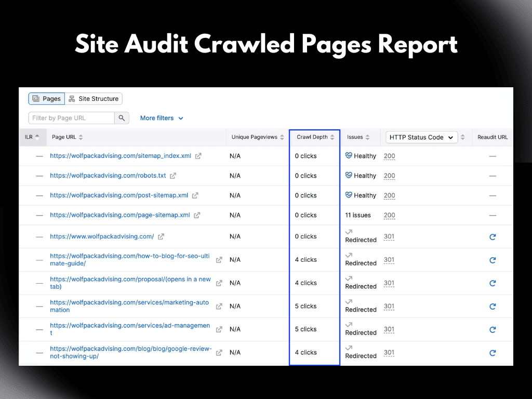This screenshot has height=399, width=532.
Task: Open the HTTP Status Code dropdown
Action: point(421,137)
